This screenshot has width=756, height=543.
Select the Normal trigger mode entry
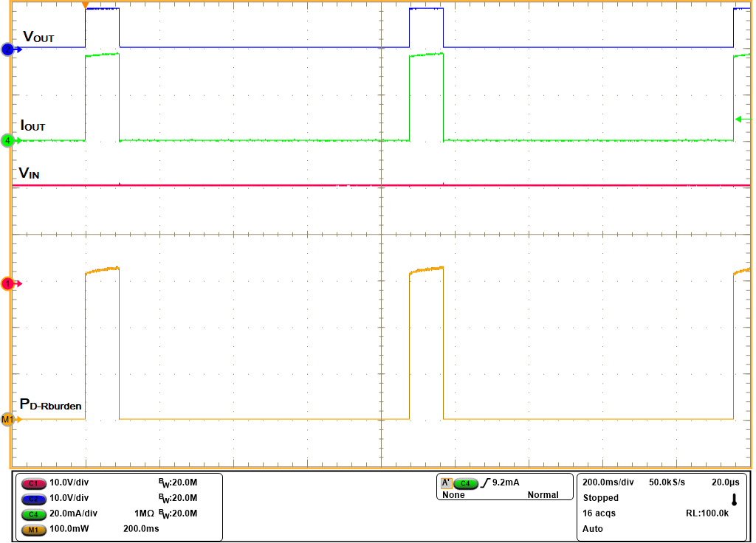[545, 494]
